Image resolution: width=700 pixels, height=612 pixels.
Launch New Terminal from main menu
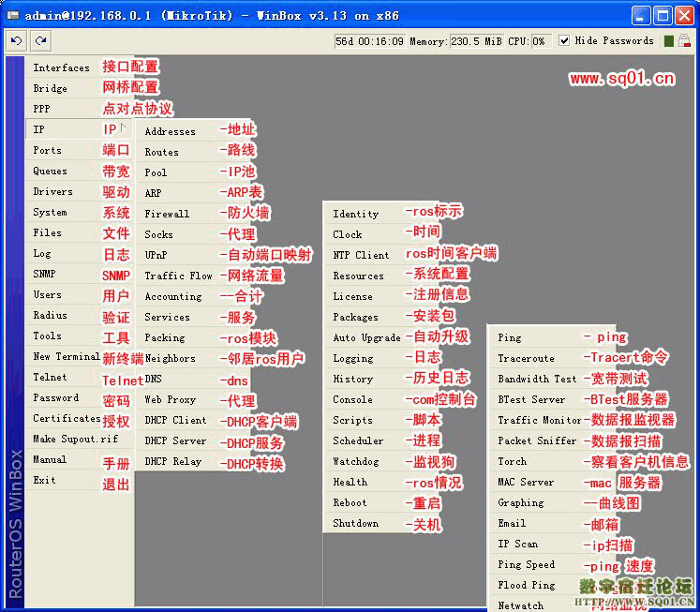[x=80, y=356]
